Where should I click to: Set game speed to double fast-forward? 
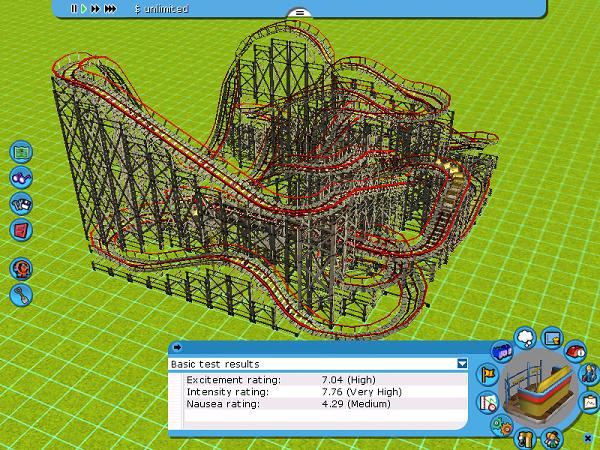[95, 8]
